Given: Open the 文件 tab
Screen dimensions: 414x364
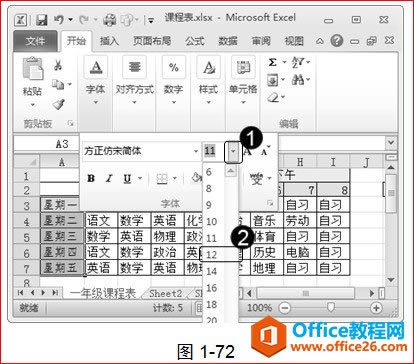Looking at the screenshot, I should [x=35, y=41].
